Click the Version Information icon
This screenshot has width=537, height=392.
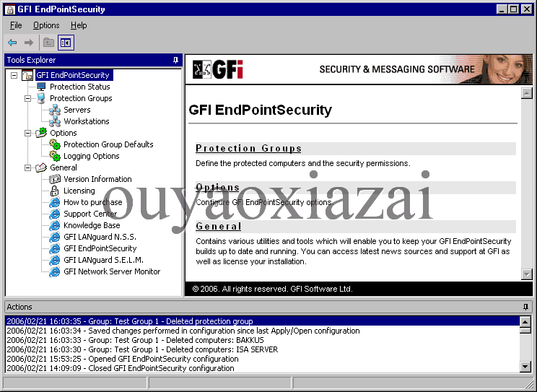[x=55, y=179]
